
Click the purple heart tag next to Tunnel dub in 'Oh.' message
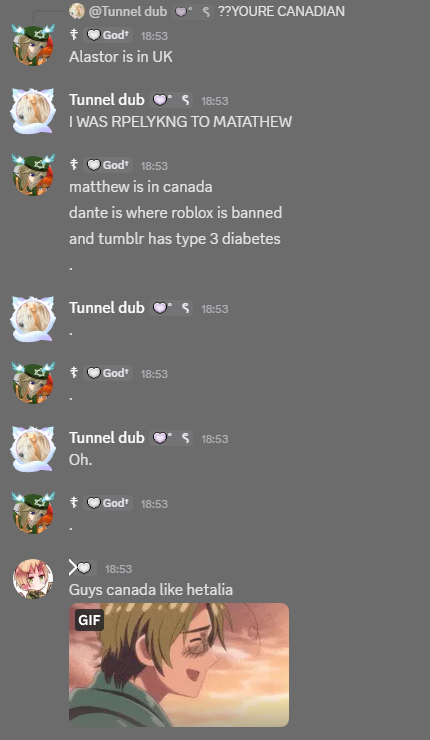point(171,438)
